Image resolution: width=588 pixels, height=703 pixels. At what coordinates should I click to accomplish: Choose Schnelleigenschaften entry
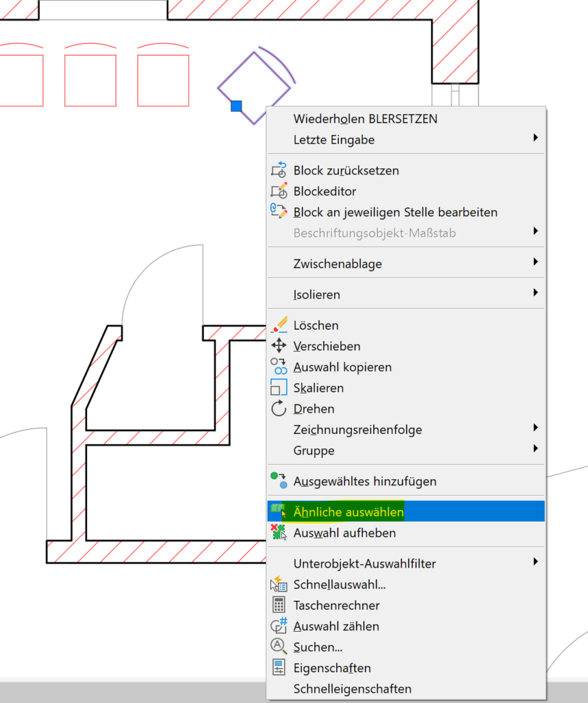point(406,689)
